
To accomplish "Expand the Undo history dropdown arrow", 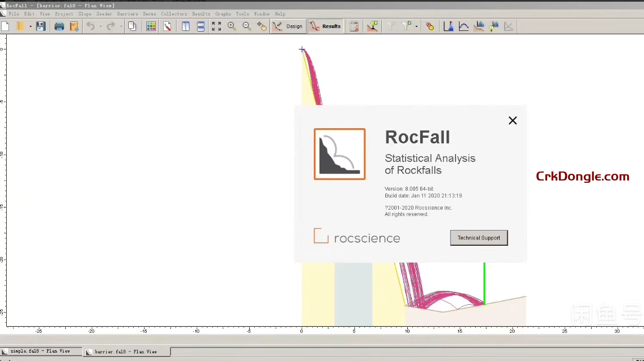I will (x=100, y=26).
